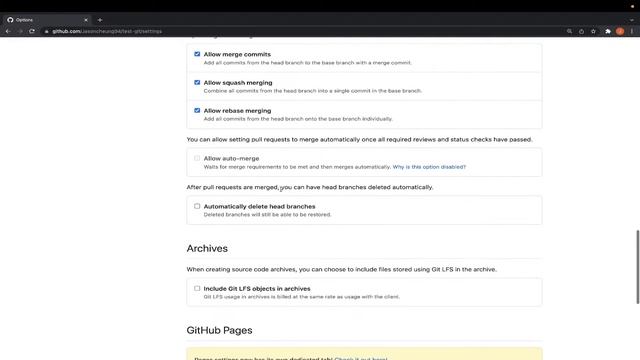The height and width of the screenshot is (360, 640).
Task: Click 'Waits for merge requirements to be met' text
Action: [297, 167]
